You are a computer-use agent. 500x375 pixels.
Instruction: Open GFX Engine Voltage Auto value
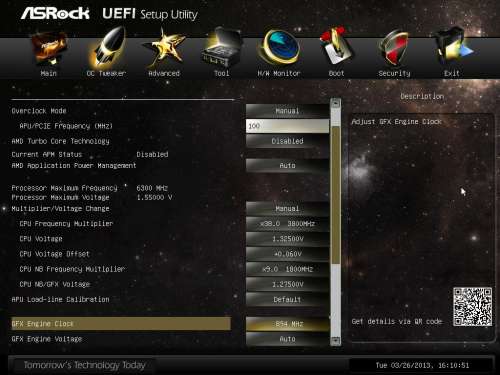click(287, 339)
